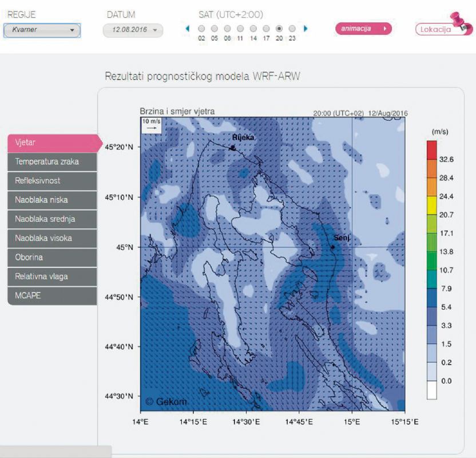
Task: Click the right arrow for next hour
Action: [306, 28]
